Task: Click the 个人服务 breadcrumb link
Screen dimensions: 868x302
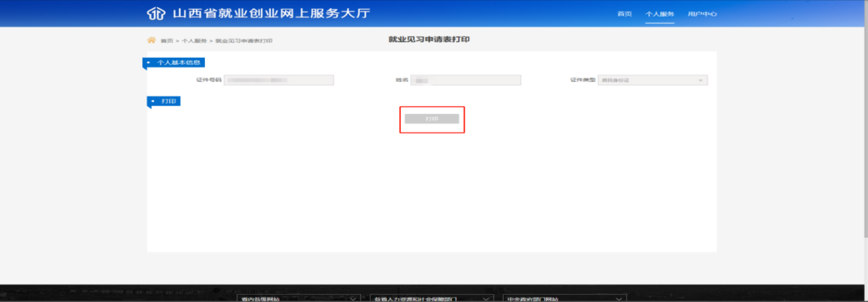Action: 194,41
